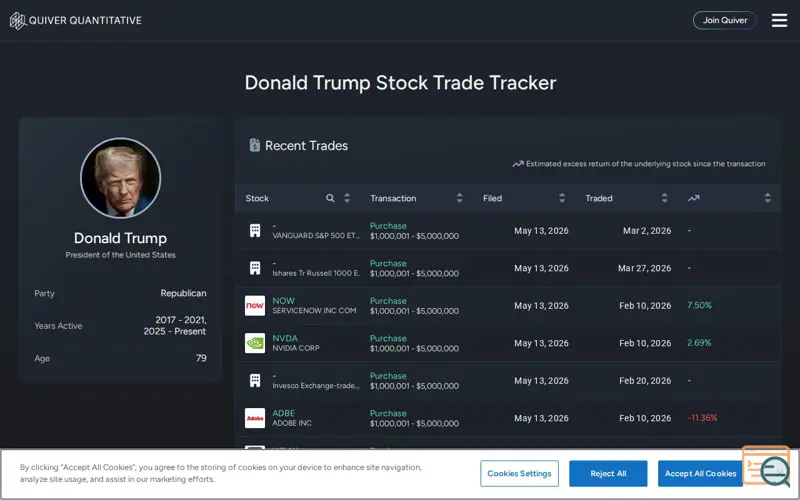Click the Join Quiver button
This screenshot has width=800, height=500.
click(724, 20)
